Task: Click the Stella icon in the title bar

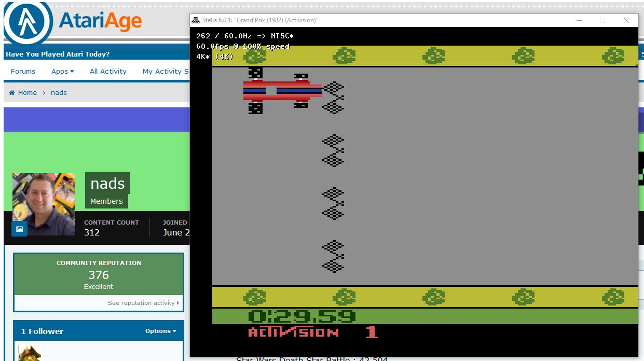Action: (x=196, y=20)
